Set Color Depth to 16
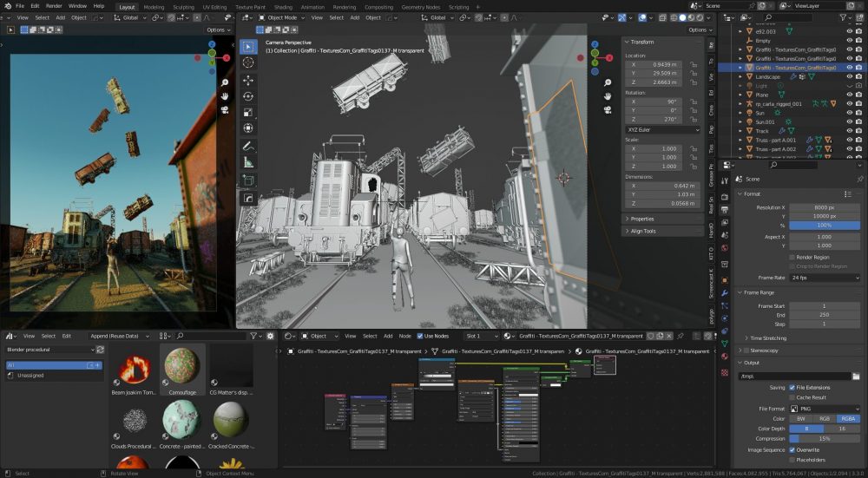 [843, 429]
